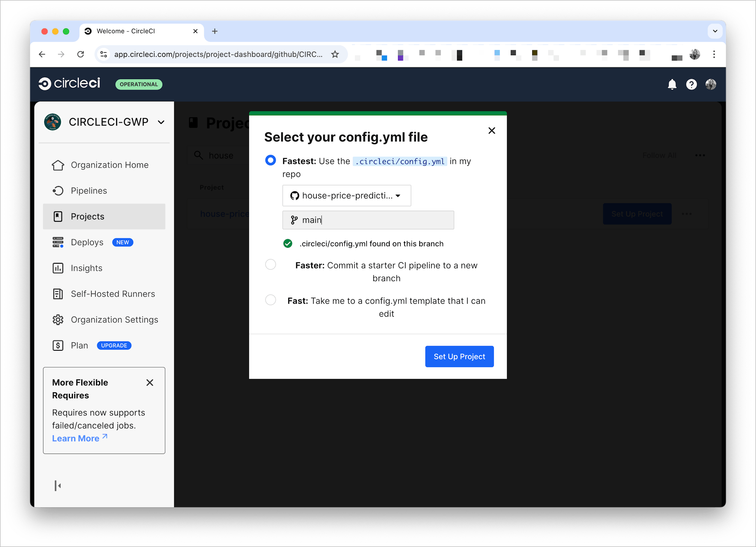Open the browser tab dropdown chevron
756x547 pixels.
(715, 31)
